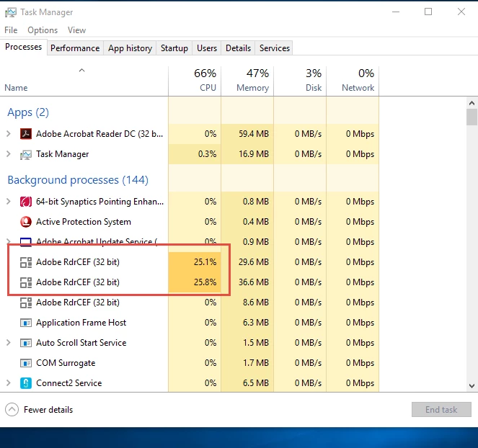Select the Active Protection System row name
478x448 pixels.
tap(84, 222)
